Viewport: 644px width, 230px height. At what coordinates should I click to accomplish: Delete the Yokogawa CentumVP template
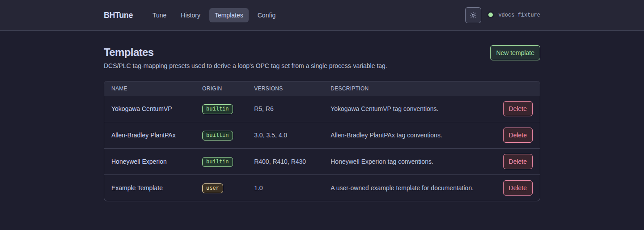coord(518,109)
